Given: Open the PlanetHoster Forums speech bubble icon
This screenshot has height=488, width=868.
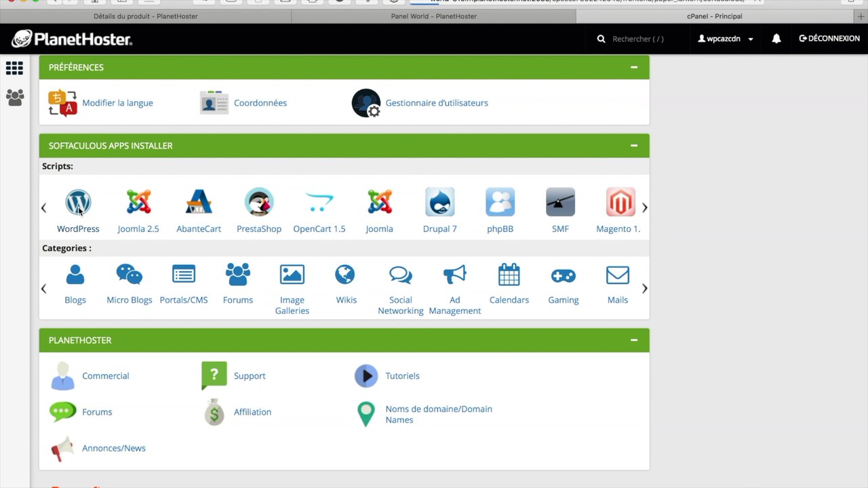Looking at the screenshot, I should (x=62, y=411).
